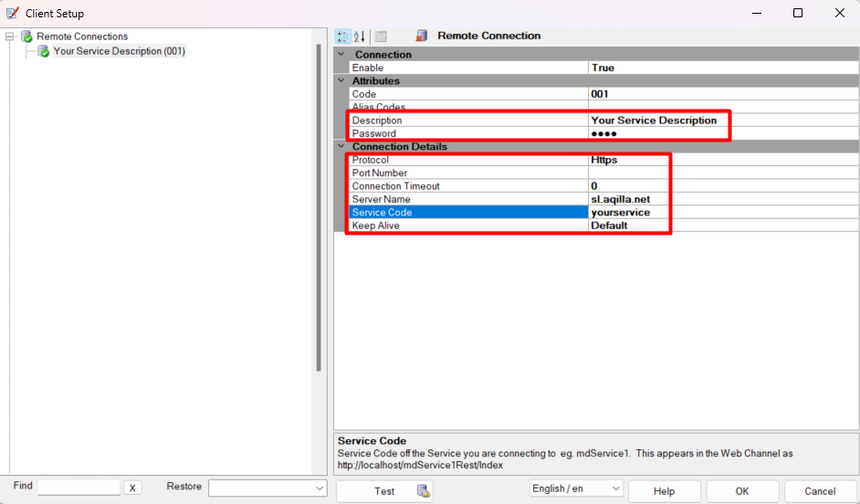Click inside the Find text field
Image resolution: width=860 pixels, height=504 pixels.
(x=79, y=488)
